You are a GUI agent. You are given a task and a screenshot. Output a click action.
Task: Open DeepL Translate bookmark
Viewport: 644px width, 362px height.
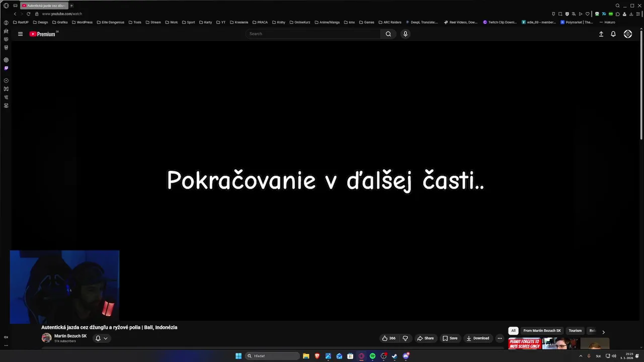[x=422, y=22]
